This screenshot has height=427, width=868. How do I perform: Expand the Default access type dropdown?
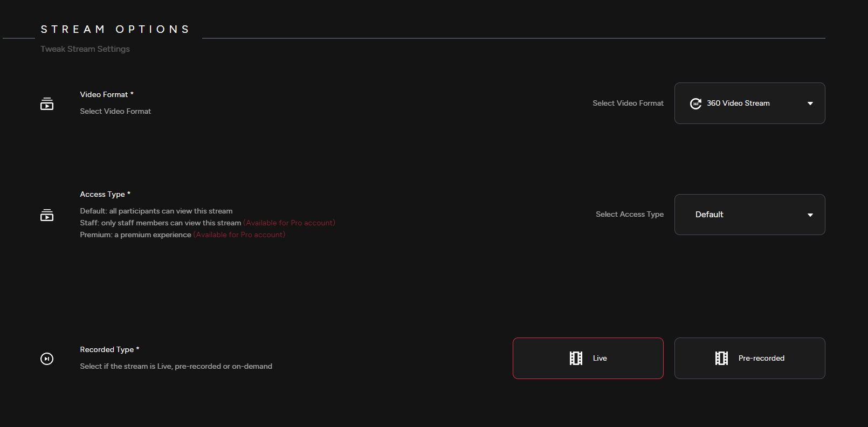pyautogui.click(x=749, y=215)
